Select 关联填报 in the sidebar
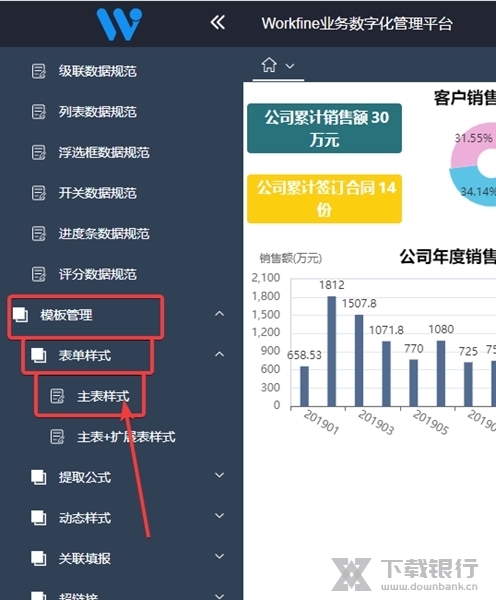This screenshot has width=496, height=600. tap(85, 558)
